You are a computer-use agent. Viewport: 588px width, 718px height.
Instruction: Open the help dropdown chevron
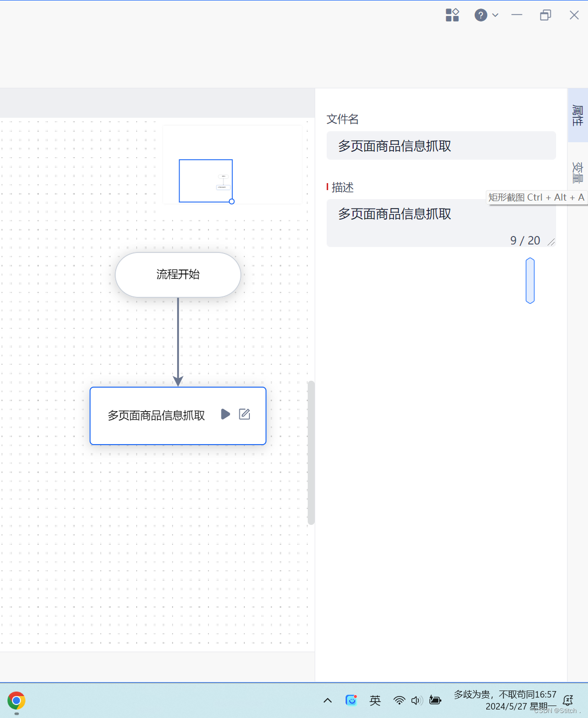click(495, 15)
